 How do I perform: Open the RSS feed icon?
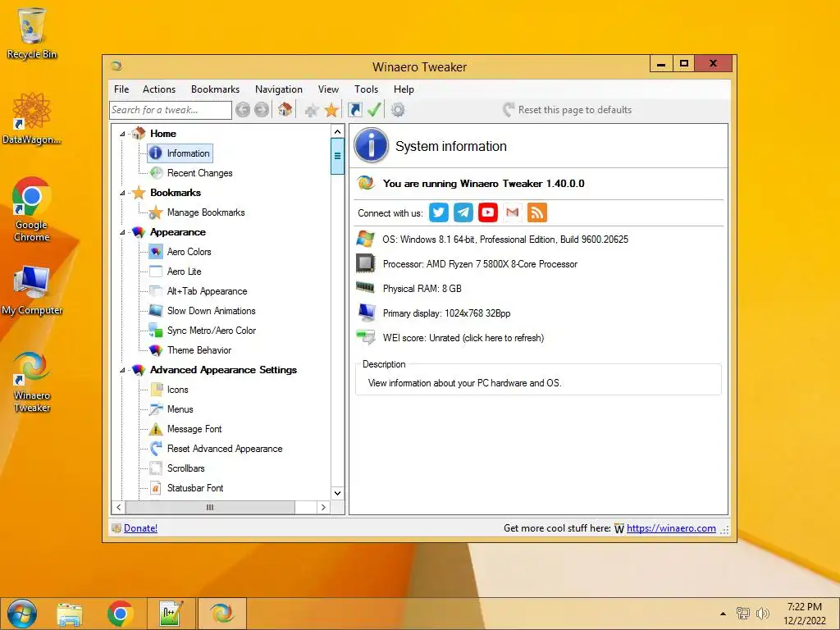pos(537,212)
